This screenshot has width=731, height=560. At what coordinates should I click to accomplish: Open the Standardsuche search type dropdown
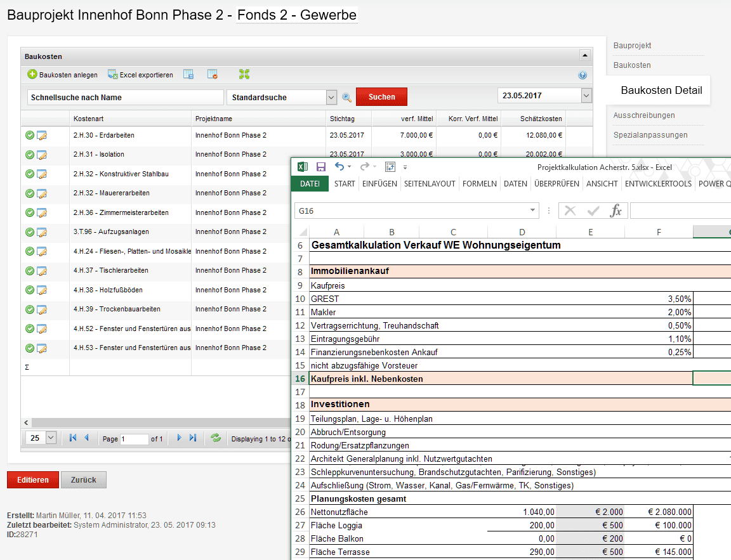(331, 98)
